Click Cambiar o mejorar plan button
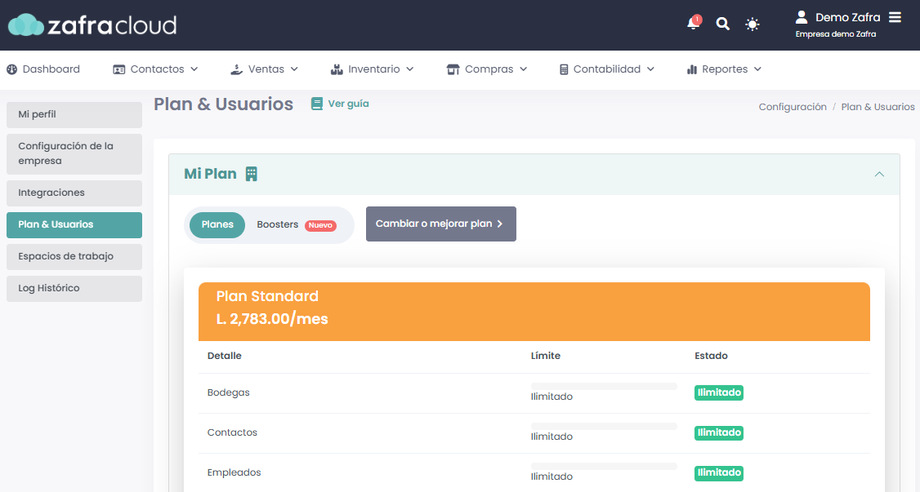920x492 pixels. (441, 223)
